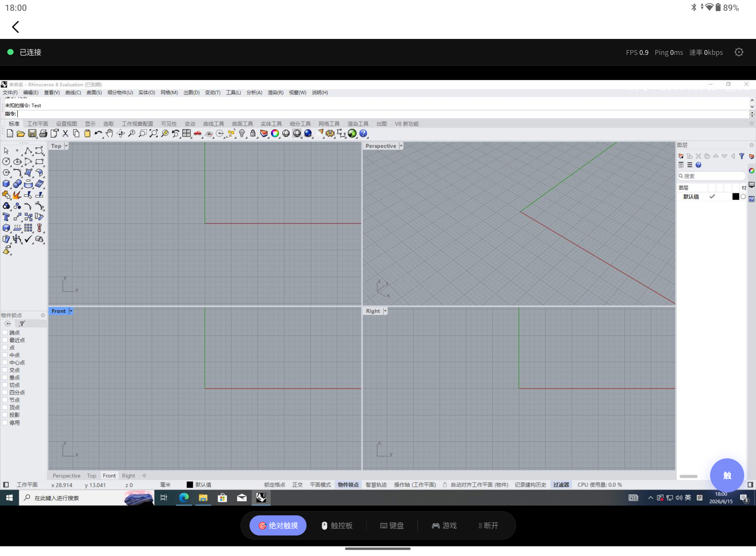The image size is (756, 556).
Task: Switch to the 实体工具 toolbar tab
Action: click(271, 124)
